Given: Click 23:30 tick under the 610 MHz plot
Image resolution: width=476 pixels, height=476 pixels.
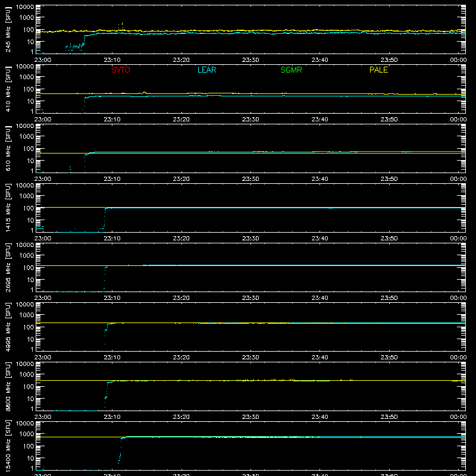Looking at the screenshot, I should coord(250,179).
